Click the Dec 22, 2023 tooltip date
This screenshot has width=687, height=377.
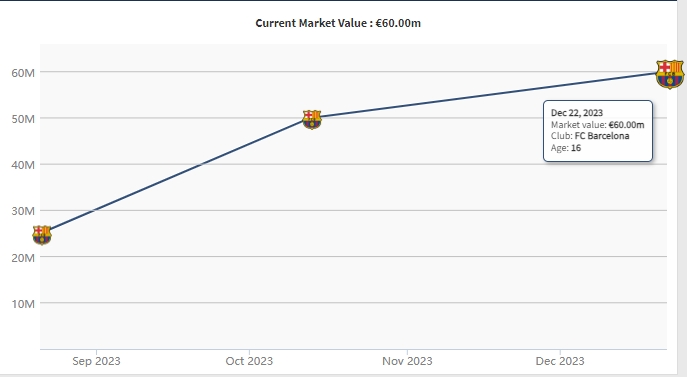(x=577, y=113)
